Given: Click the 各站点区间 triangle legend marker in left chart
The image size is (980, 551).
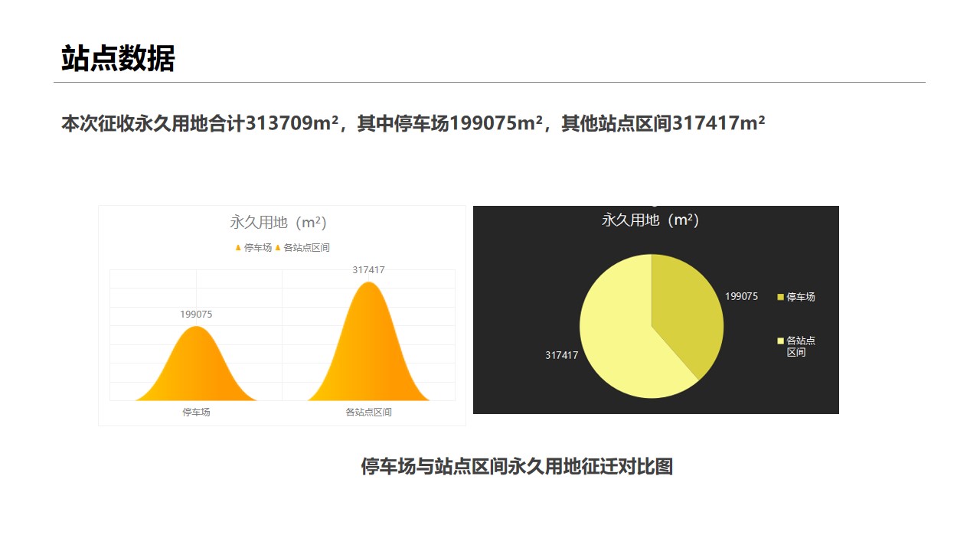Looking at the screenshot, I should point(278,248).
